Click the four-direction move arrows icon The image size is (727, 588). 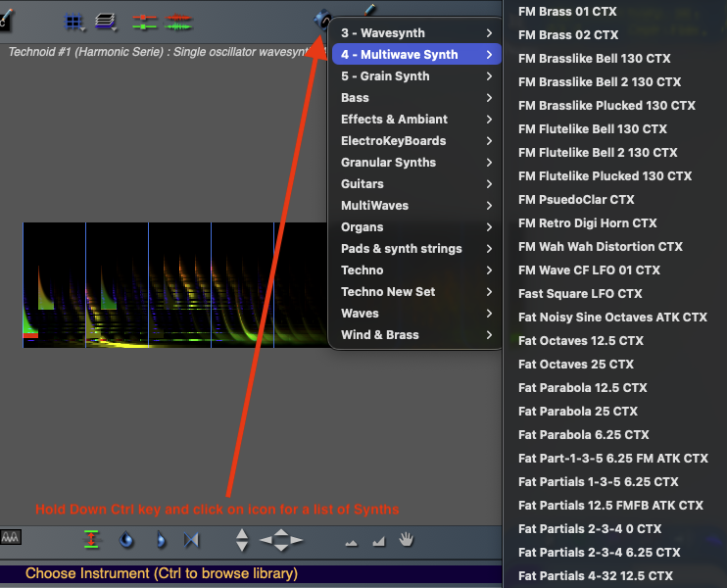[281, 540]
